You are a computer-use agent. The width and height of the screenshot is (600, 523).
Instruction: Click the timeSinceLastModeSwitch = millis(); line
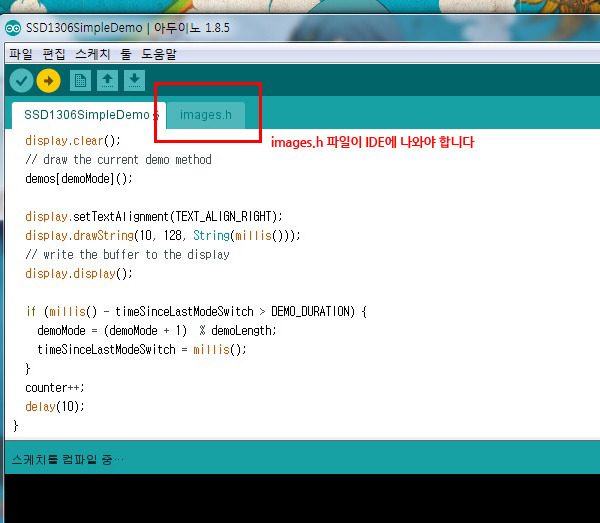tap(142, 350)
